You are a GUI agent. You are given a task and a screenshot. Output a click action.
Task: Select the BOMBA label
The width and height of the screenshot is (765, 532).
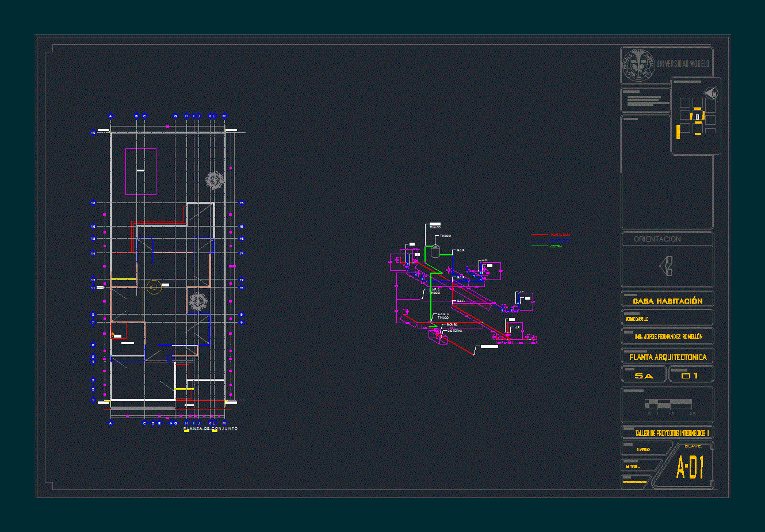[452, 324]
